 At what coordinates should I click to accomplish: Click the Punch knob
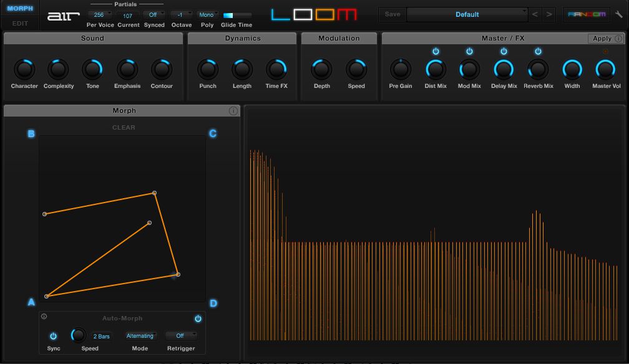click(208, 69)
